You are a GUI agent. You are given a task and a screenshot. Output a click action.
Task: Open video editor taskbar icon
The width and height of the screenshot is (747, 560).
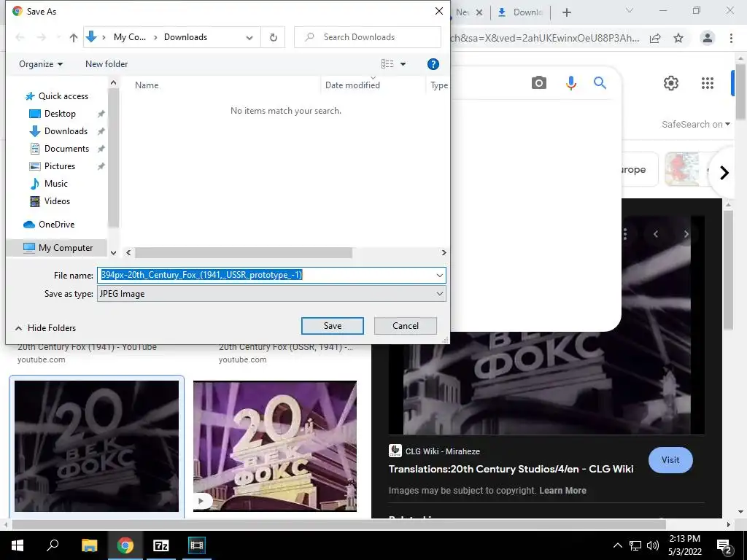[196, 545]
